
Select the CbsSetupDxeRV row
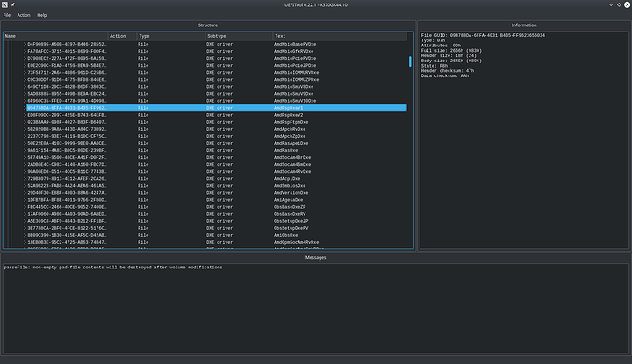click(x=217, y=228)
